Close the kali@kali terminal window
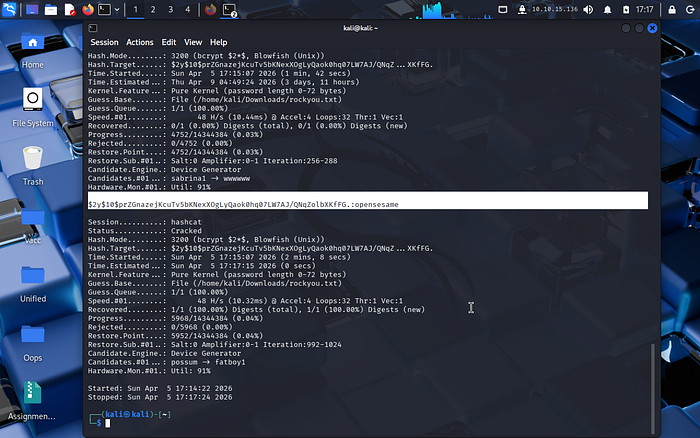Viewport: 700px width, 438px height. [x=652, y=28]
